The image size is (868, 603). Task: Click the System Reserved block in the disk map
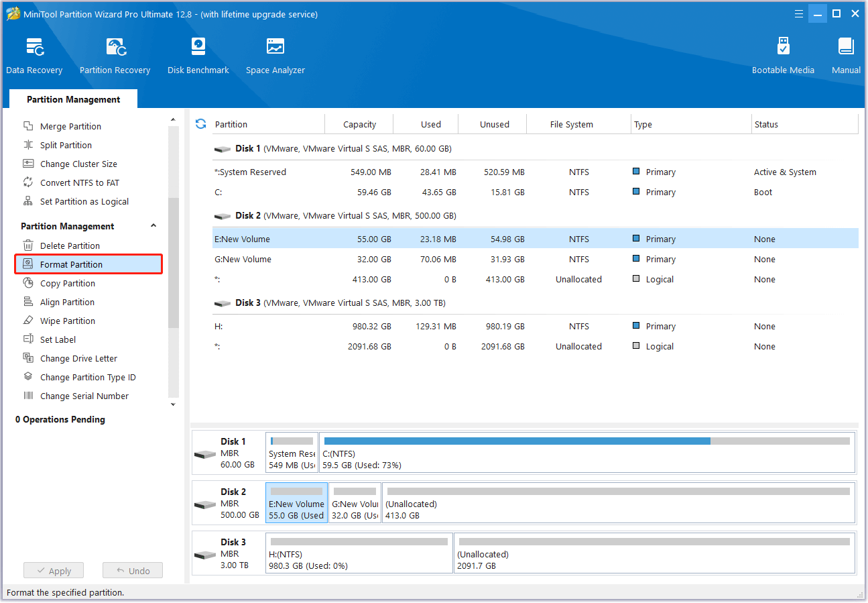coord(292,453)
